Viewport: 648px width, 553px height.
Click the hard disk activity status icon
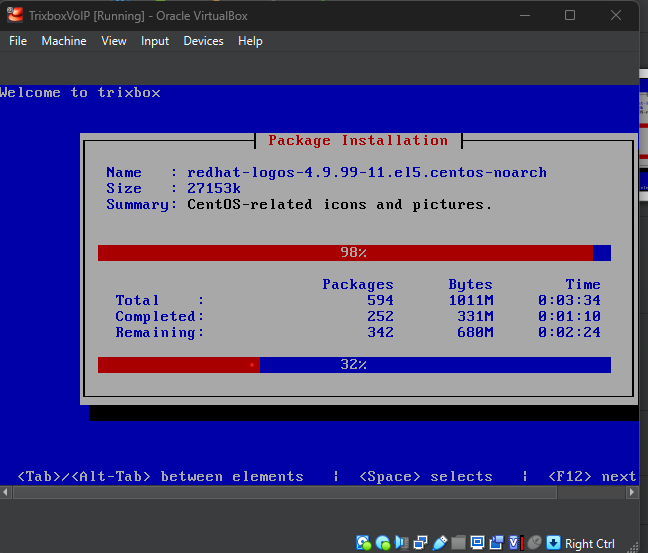coord(363,543)
